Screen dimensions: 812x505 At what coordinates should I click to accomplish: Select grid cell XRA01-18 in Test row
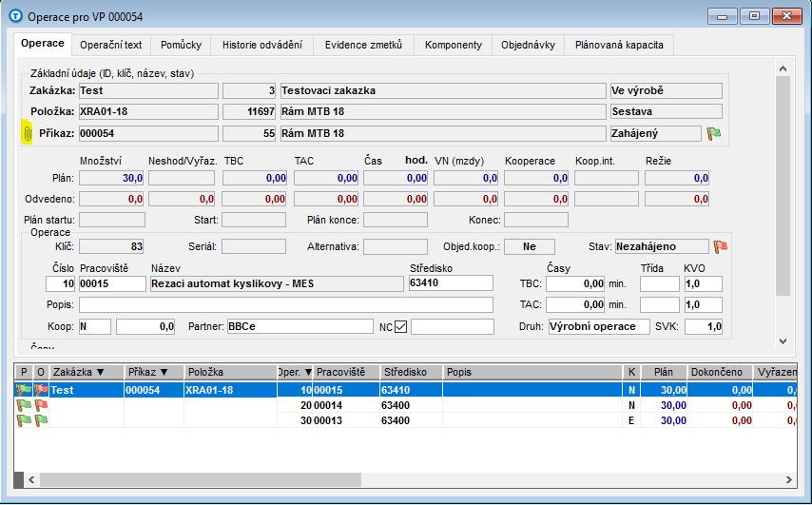tap(230, 390)
